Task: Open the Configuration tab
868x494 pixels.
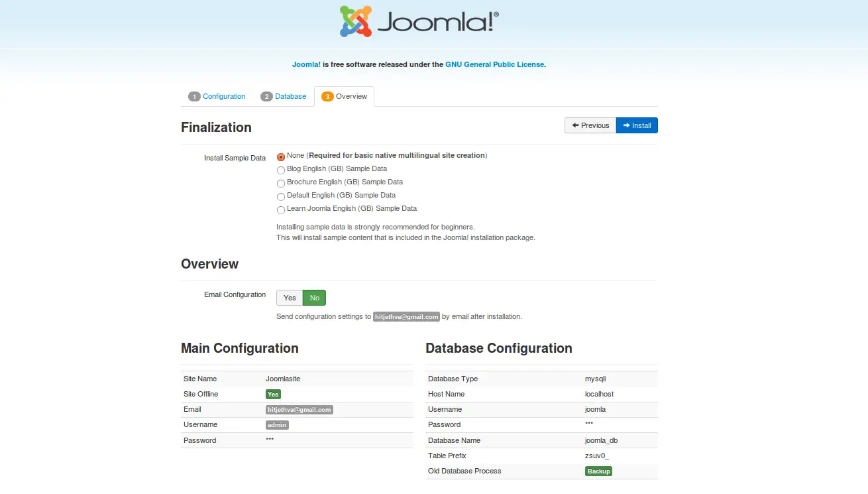Action: click(217, 97)
